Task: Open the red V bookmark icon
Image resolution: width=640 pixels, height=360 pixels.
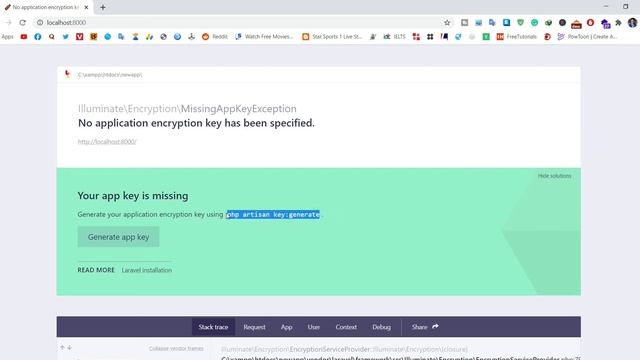Action: [x=80, y=37]
